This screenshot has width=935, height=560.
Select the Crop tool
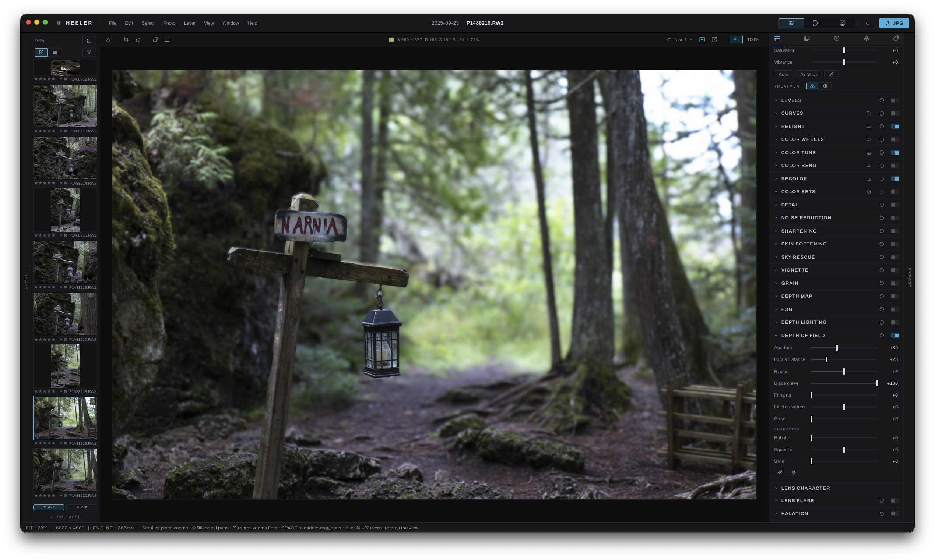pyautogui.click(x=126, y=40)
